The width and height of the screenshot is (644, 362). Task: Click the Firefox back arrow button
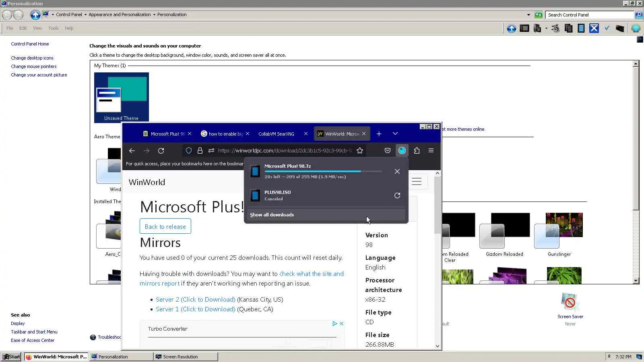coord(132,150)
